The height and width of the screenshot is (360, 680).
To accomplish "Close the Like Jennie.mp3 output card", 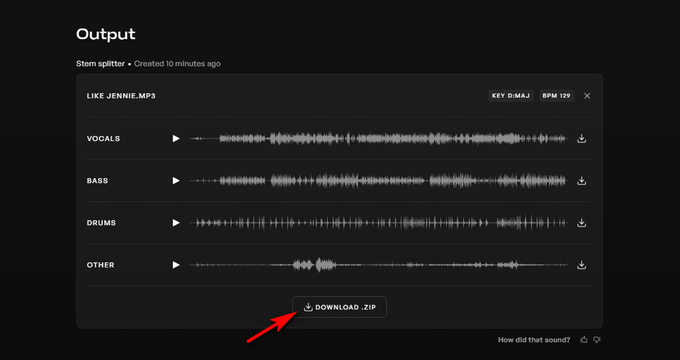I will (x=587, y=96).
